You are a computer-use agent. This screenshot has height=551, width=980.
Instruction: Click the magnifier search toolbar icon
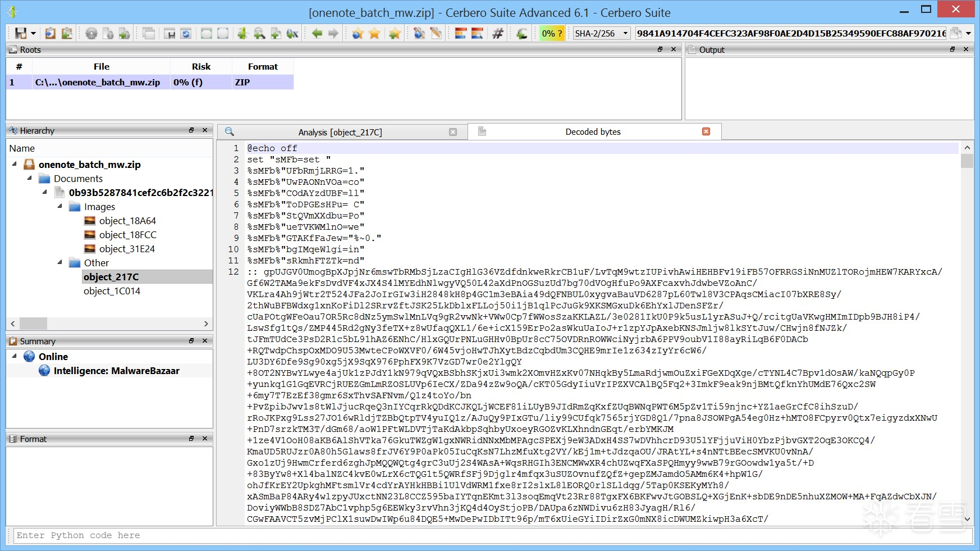click(259, 34)
